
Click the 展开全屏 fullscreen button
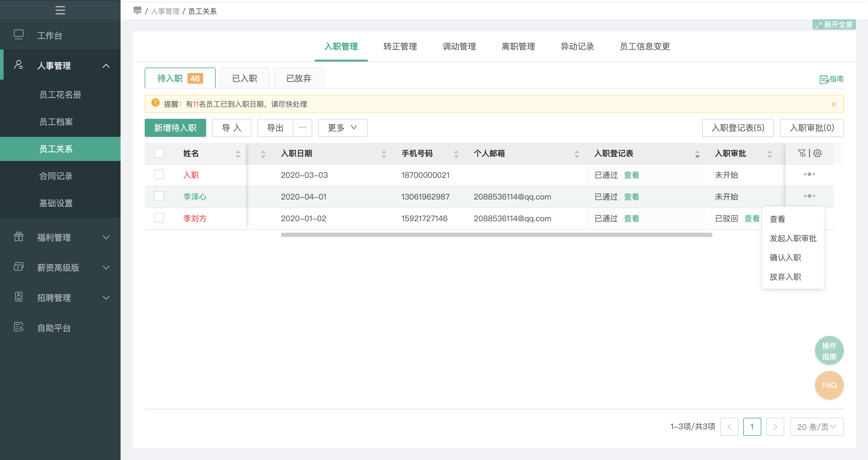click(x=834, y=25)
